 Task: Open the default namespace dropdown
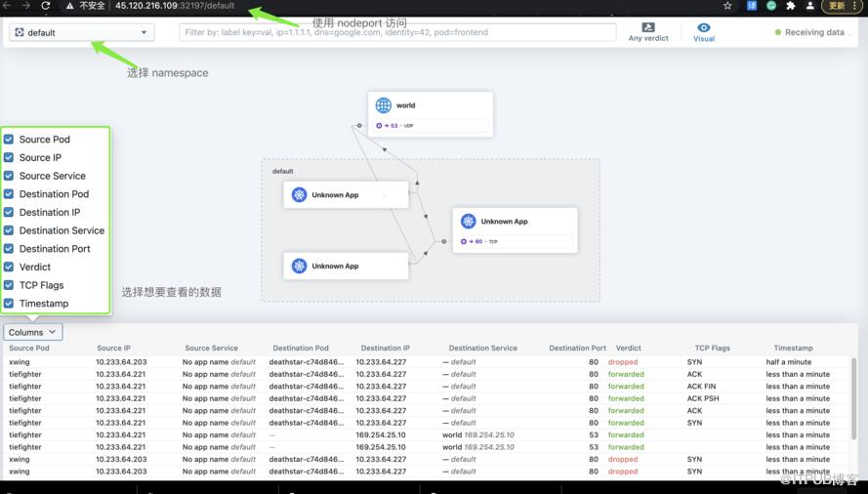(82, 32)
